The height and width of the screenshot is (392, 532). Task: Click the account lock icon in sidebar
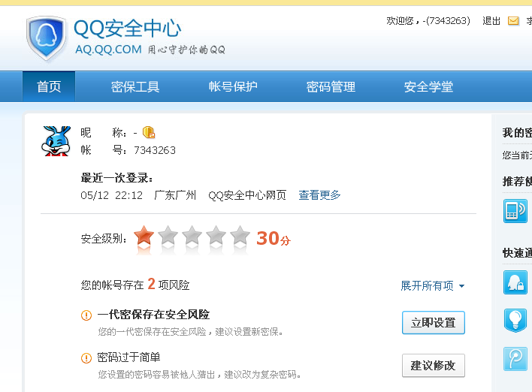515,282
